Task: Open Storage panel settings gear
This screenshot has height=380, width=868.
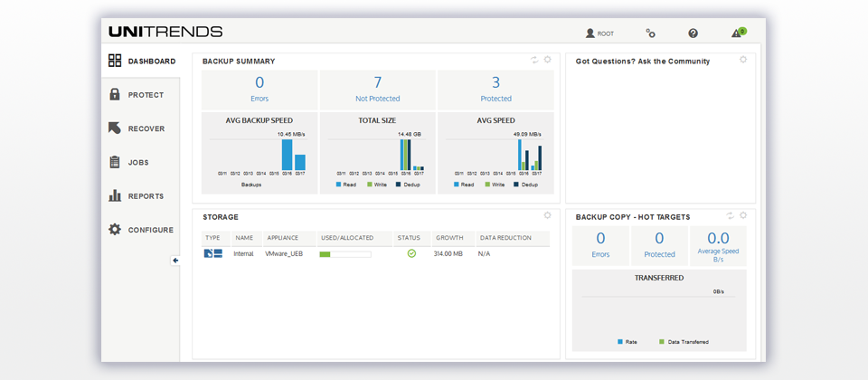Action: pos(547,215)
